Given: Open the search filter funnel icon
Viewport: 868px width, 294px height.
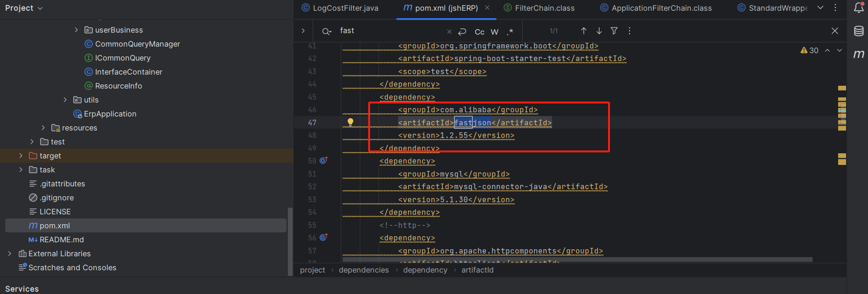Looking at the screenshot, I should [614, 31].
